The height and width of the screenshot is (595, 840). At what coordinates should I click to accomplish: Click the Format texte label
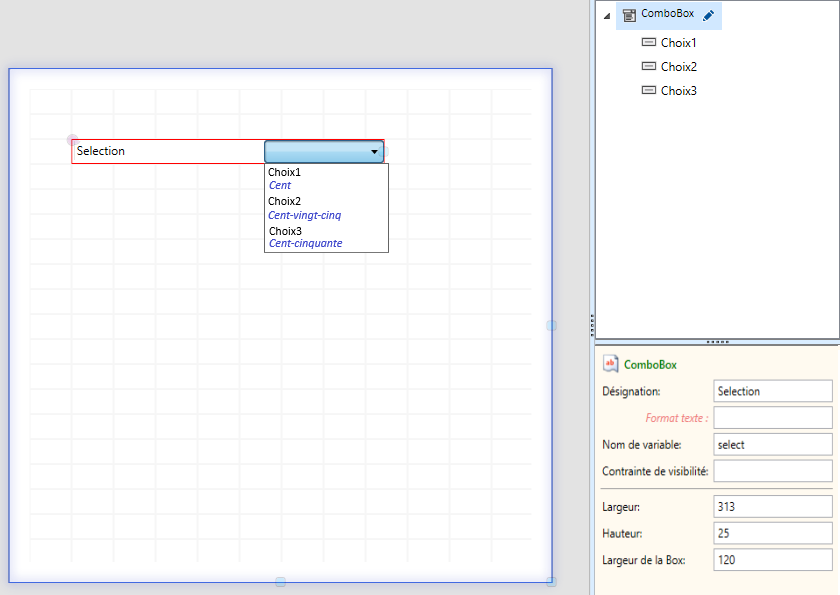676,418
